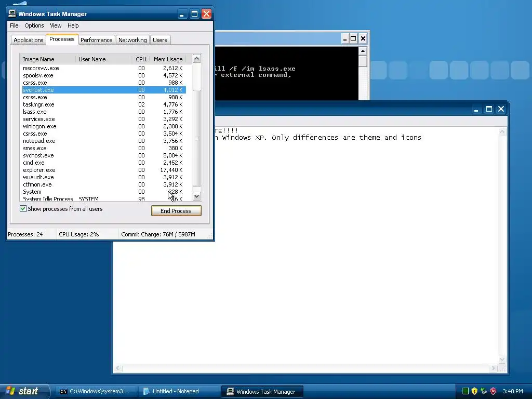Click the CPU Usage: 2% status entry

tap(79, 234)
